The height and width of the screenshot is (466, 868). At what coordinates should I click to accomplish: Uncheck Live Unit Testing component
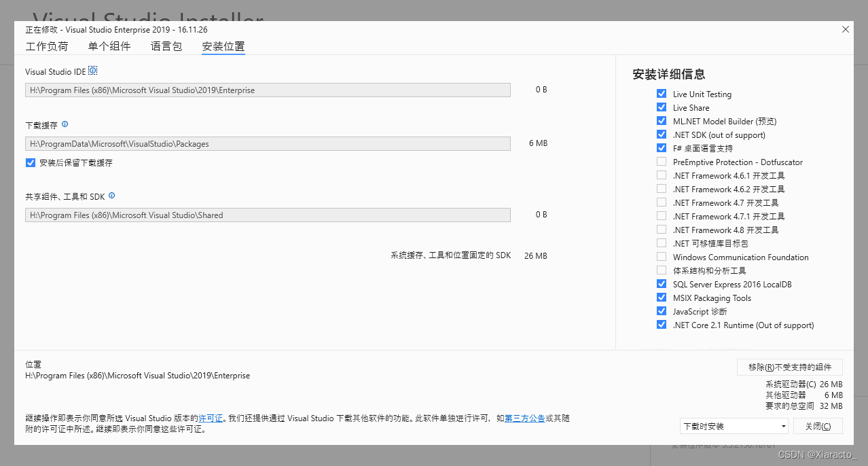662,94
